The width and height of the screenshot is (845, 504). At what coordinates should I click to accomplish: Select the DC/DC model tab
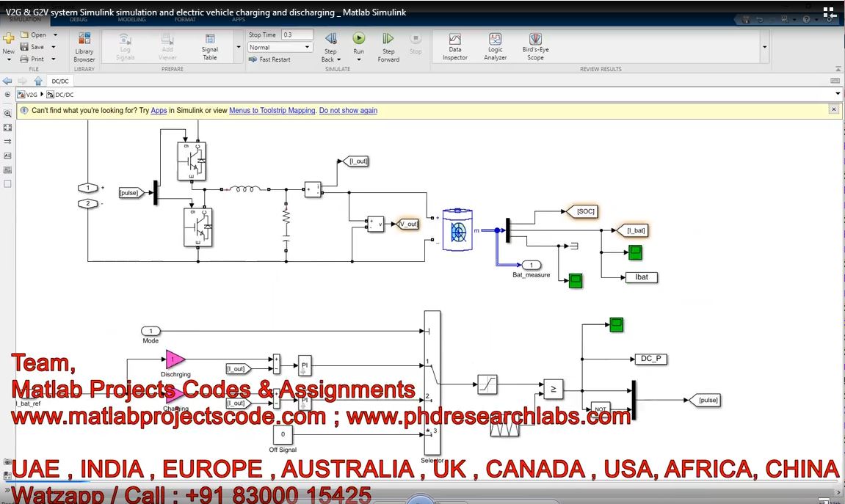point(59,81)
